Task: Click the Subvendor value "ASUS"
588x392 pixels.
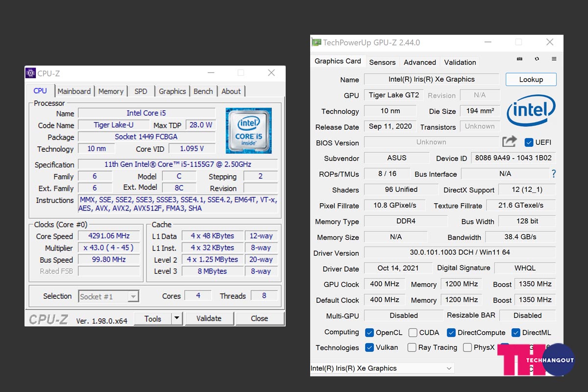Action: pyautogui.click(x=397, y=158)
